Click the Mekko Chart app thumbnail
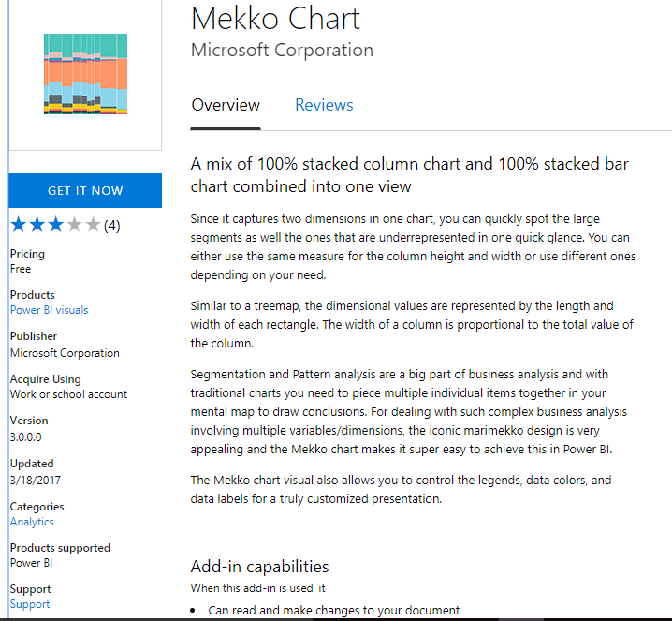The height and width of the screenshot is (621, 672). click(85, 74)
